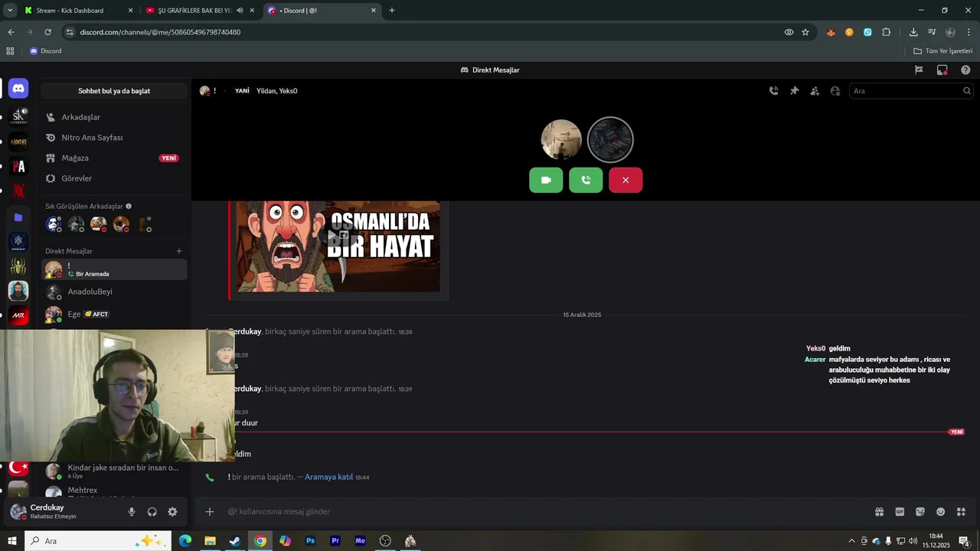Image resolution: width=980 pixels, height=551 pixels.
Task: Open the tab search dropdown arrow
Action: (x=10, y=11)
